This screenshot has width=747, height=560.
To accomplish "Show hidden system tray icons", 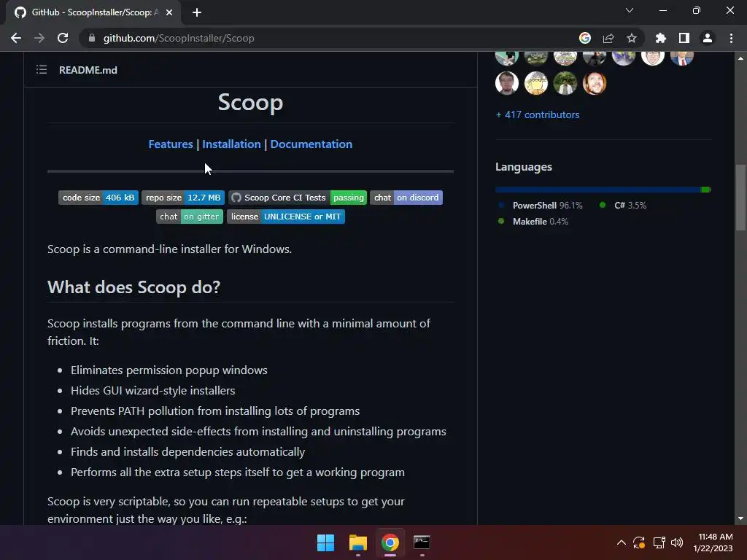I will [622, 542].
